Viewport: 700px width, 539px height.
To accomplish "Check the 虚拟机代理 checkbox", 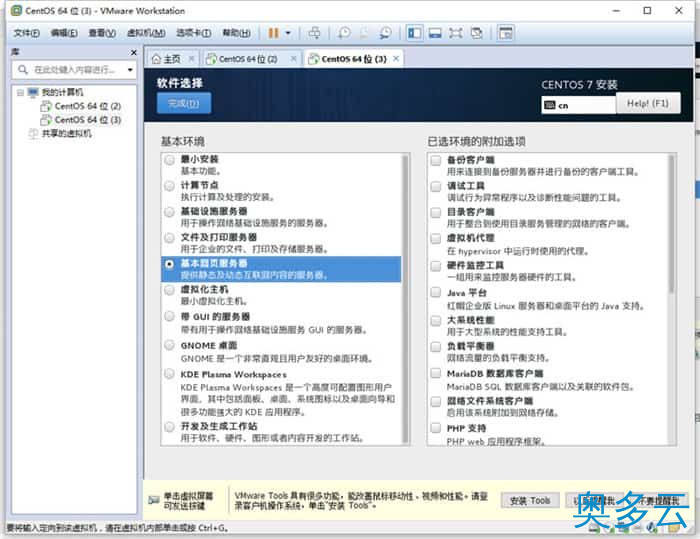I will [436, 238].
